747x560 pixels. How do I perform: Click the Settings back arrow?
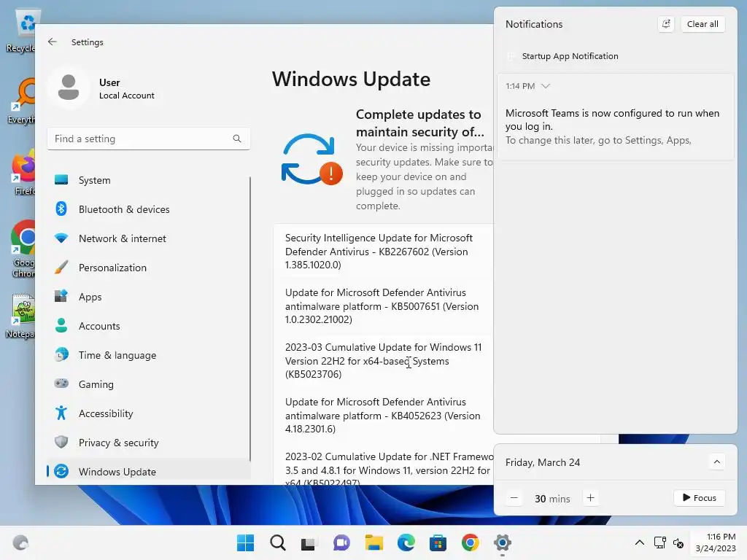(53, 42)
